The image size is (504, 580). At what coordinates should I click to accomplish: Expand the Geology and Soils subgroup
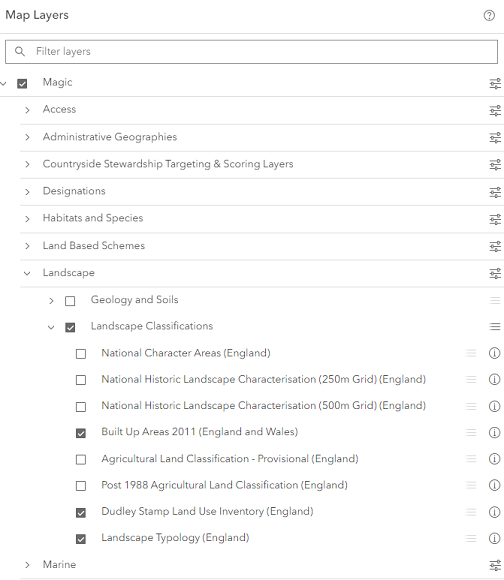51,301
